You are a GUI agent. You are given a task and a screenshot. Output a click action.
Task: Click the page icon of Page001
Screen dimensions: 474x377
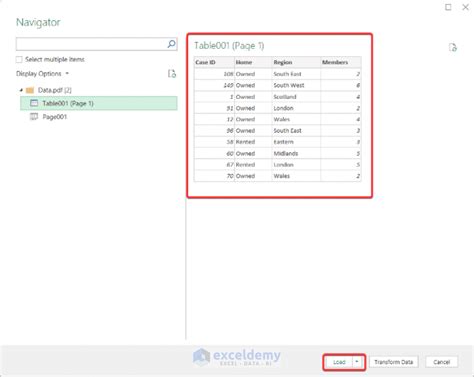click(34, 117)
